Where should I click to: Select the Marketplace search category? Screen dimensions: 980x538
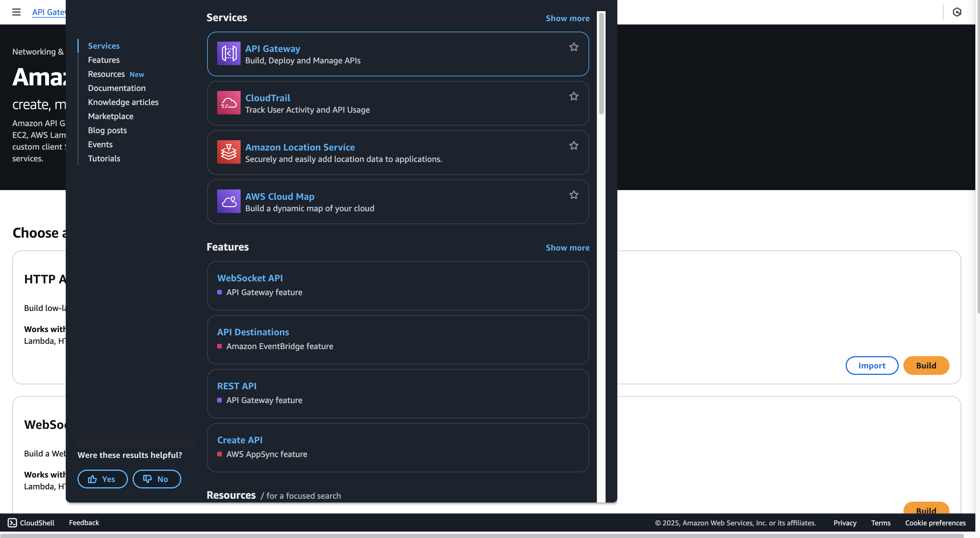[x=110, y=116]
